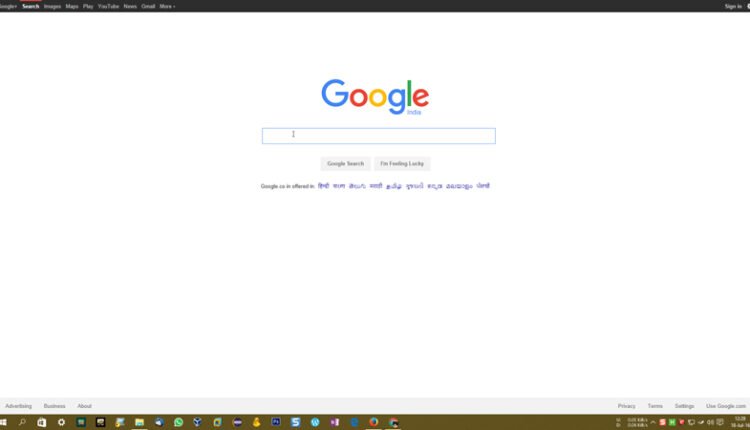
Task: Show hidden system tray icons chevron
Action: (653, 422)
